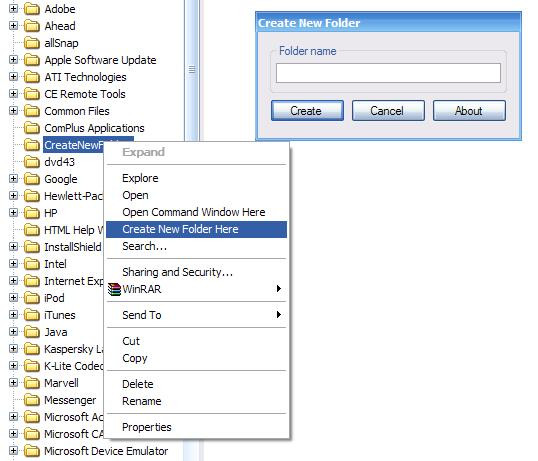Choose Cut from context menu

(x=196, y=341)
